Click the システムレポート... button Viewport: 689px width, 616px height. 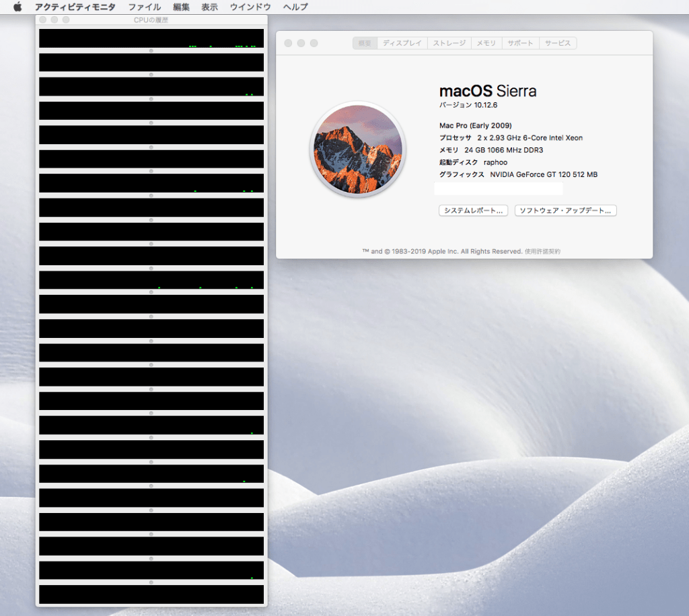(472, 211)
